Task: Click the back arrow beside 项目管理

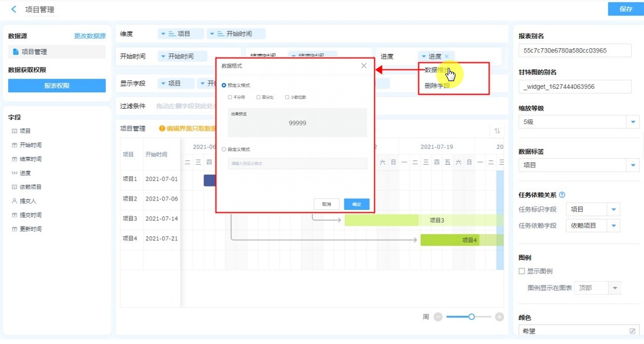Action: [x=14, y=9]
